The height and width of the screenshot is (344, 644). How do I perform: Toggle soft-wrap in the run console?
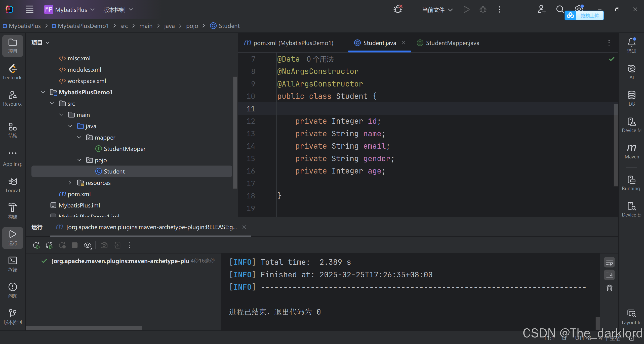coord(609,262)
